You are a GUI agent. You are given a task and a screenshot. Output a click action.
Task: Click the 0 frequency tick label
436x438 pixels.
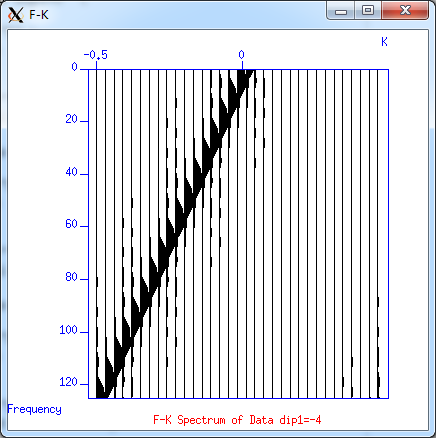(75, 67)
